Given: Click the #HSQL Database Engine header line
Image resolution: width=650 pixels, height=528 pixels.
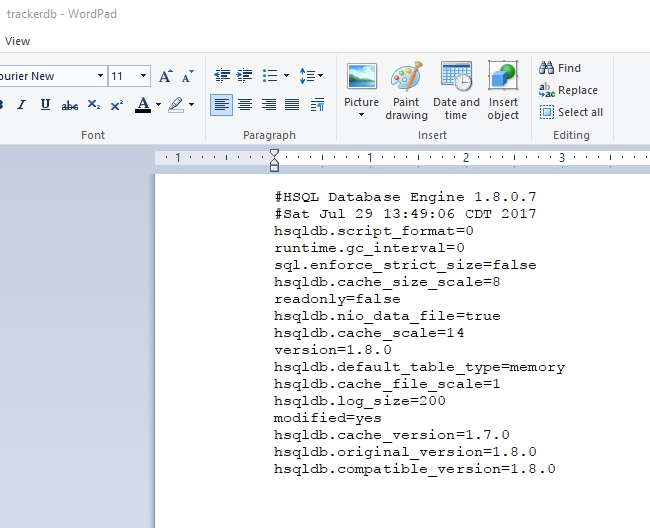Looking at the screenshot, I should tap(405, 197).
